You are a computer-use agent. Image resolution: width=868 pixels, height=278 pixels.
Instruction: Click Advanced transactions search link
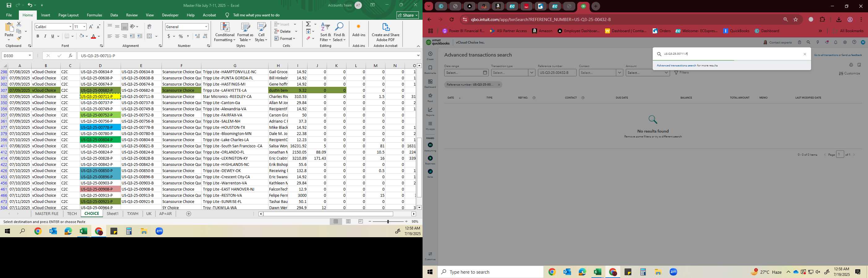coord(676,65)
